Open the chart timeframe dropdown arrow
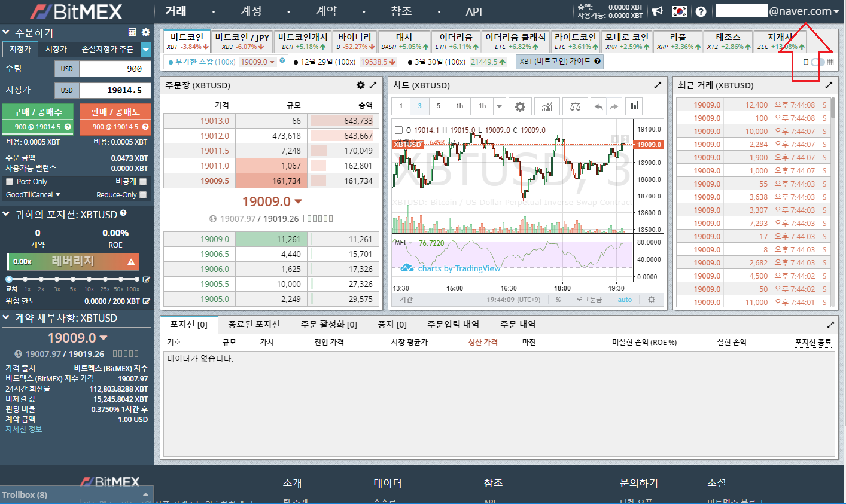846x504 pixels. (500, 106)
